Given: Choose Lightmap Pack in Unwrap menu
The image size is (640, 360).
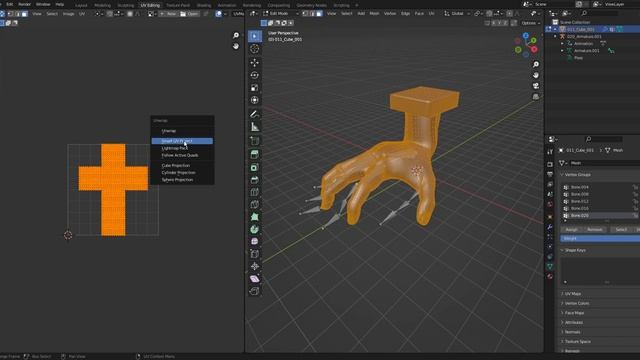Looking at the screenshot, I should coord(182,148).
